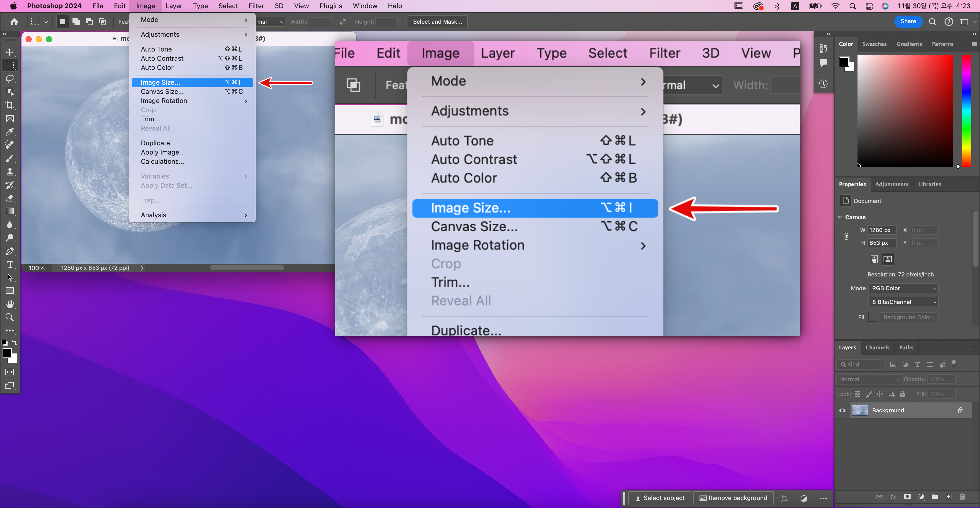Set canvas orientation to portrait
This screenshot has width=980, height=508.
(874, 259)
